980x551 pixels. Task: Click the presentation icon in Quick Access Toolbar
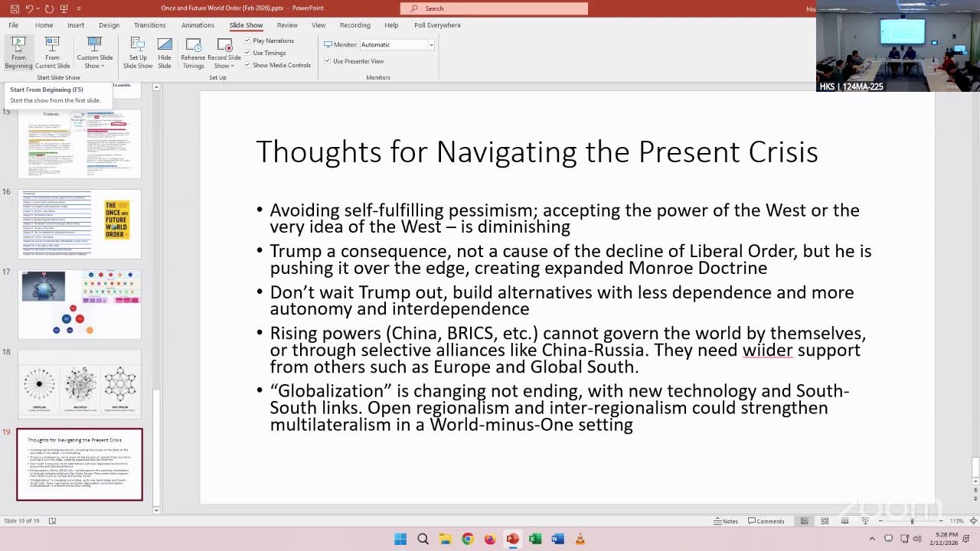tap(64, 8)
